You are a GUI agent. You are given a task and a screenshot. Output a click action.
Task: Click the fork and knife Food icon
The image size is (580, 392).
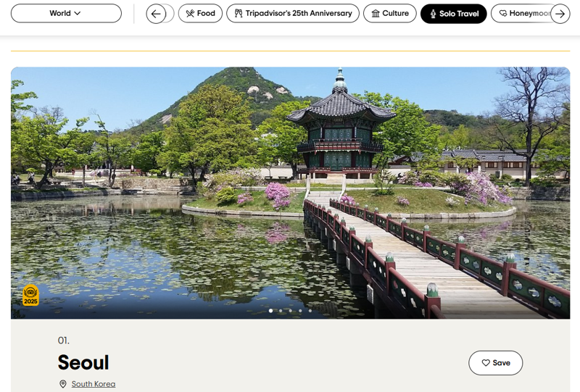pyautogui.click(x=190, y=14)
